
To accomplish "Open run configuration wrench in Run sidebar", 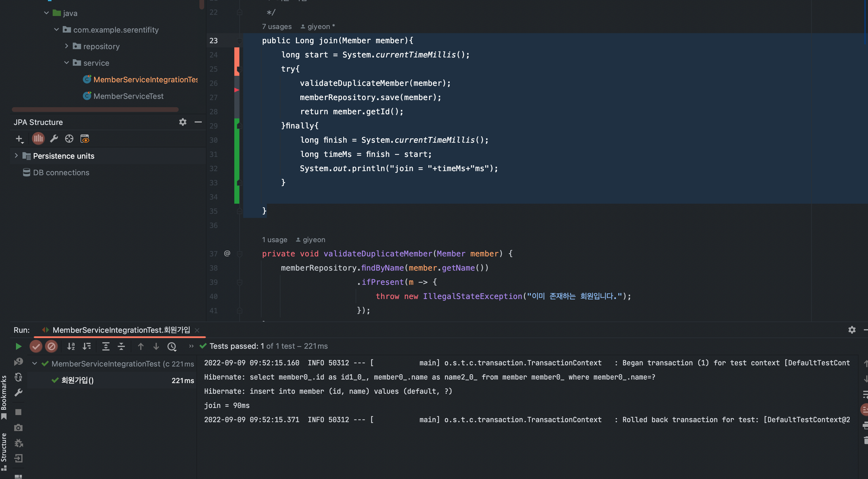I will (x=19, y=392).
